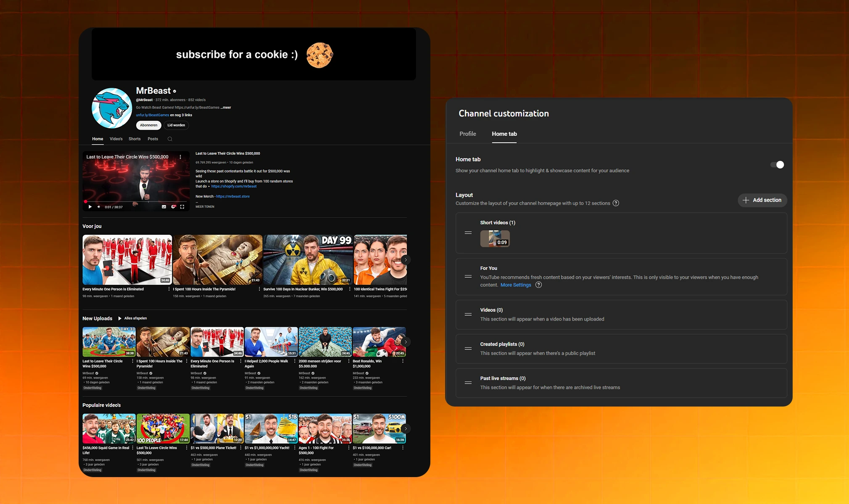Switch to the Profile tab in Channel customization
The height and width of the screenshot is (504, 849).
click(467, 134)
